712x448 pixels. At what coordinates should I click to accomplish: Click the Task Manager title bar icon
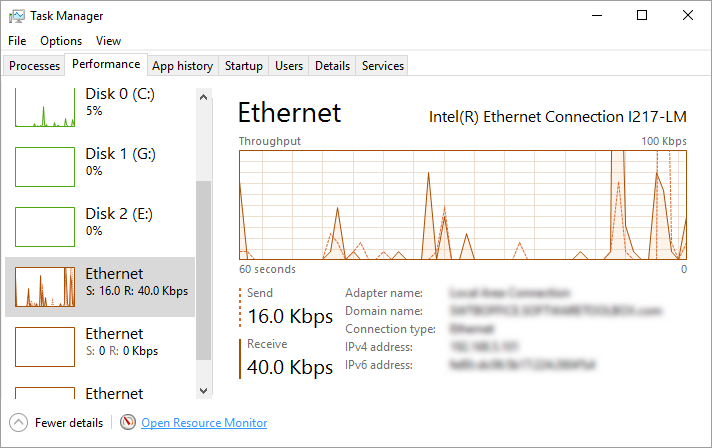tap(17, 16)
